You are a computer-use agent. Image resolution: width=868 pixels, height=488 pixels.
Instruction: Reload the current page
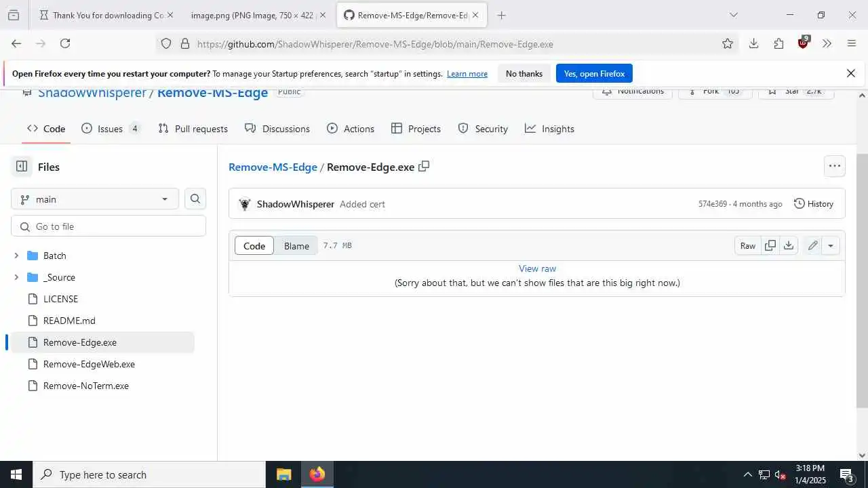pyautogui.click(x=65, y=43)
